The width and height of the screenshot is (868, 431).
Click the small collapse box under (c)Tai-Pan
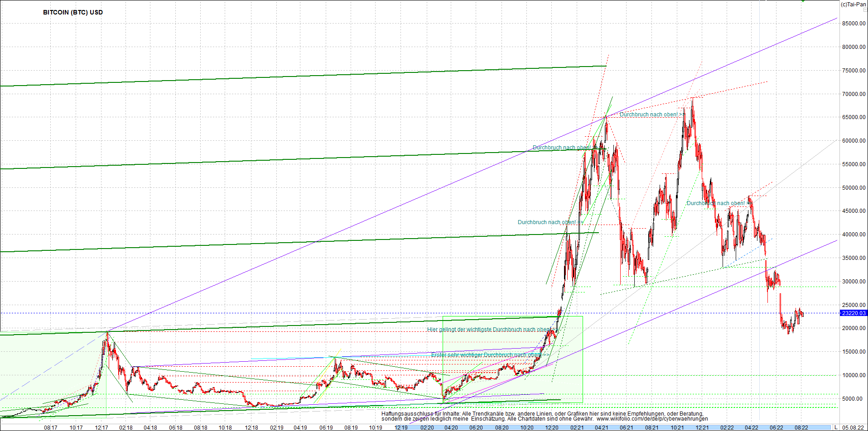865,10
